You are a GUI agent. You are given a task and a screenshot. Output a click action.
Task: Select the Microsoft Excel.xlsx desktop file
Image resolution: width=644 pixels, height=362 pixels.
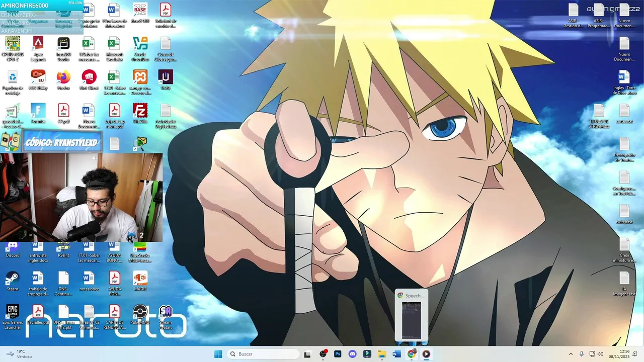click(x=115, y=49)
